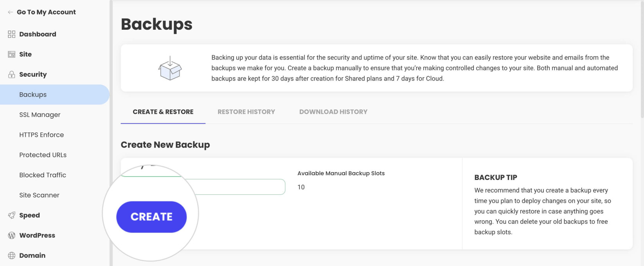Click the Dashboard grid icon
The height and width of the screenshot is (266, 644).
(x=12, y=34)
